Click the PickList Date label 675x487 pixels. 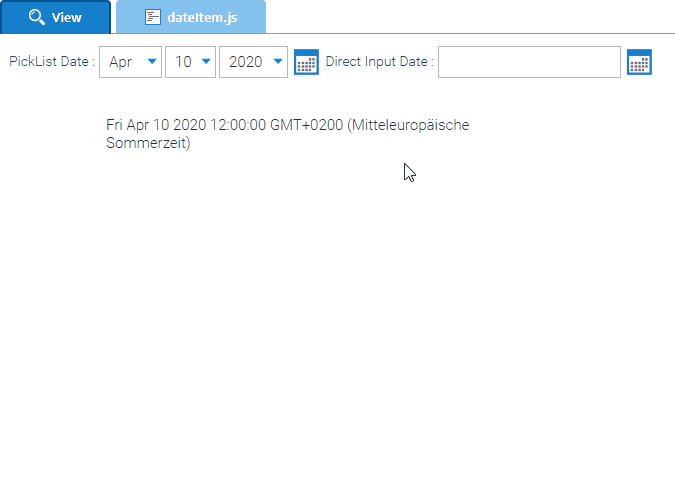tap(52, 62)
